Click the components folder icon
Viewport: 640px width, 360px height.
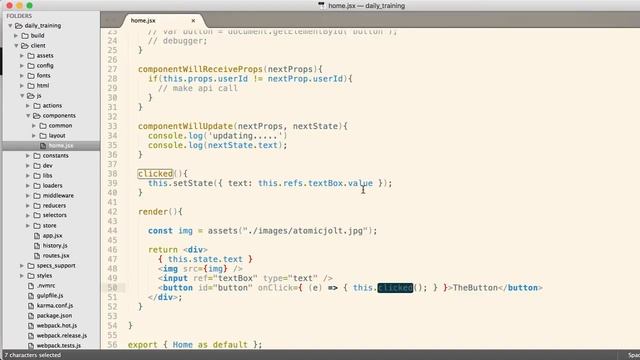point(37,116)
